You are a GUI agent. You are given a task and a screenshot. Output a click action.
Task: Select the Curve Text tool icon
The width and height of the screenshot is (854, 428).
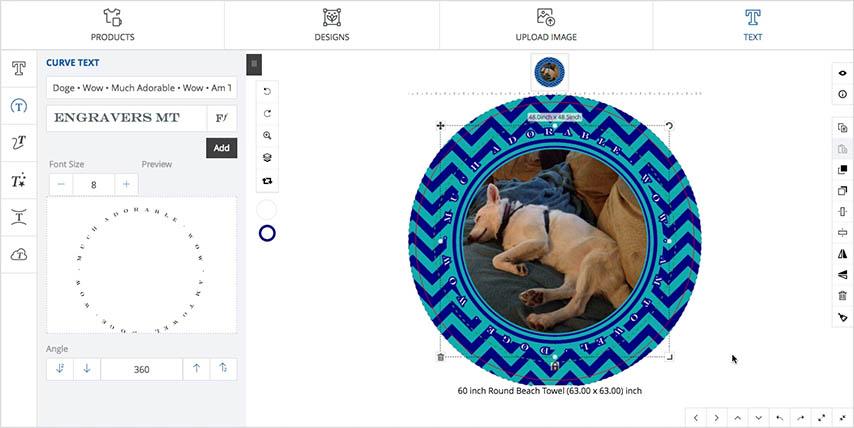point(19,106)
